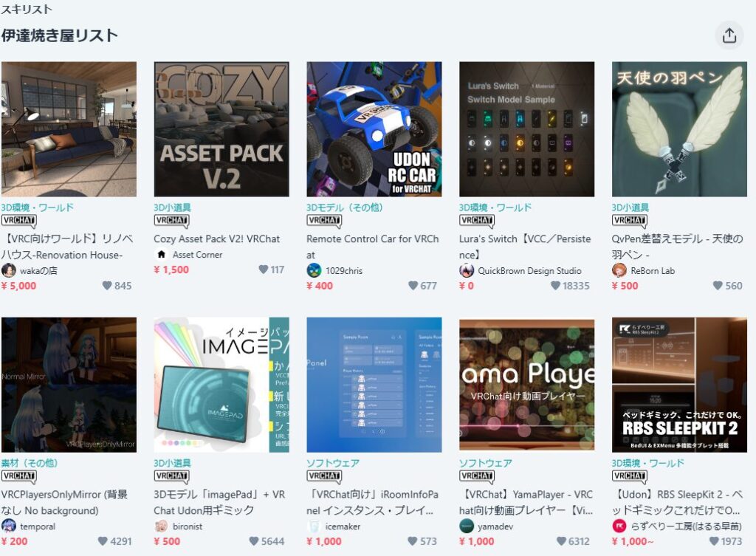Click the icemaker shop avatar
This screenshot has width=756, height=556.
pos(314,526)
